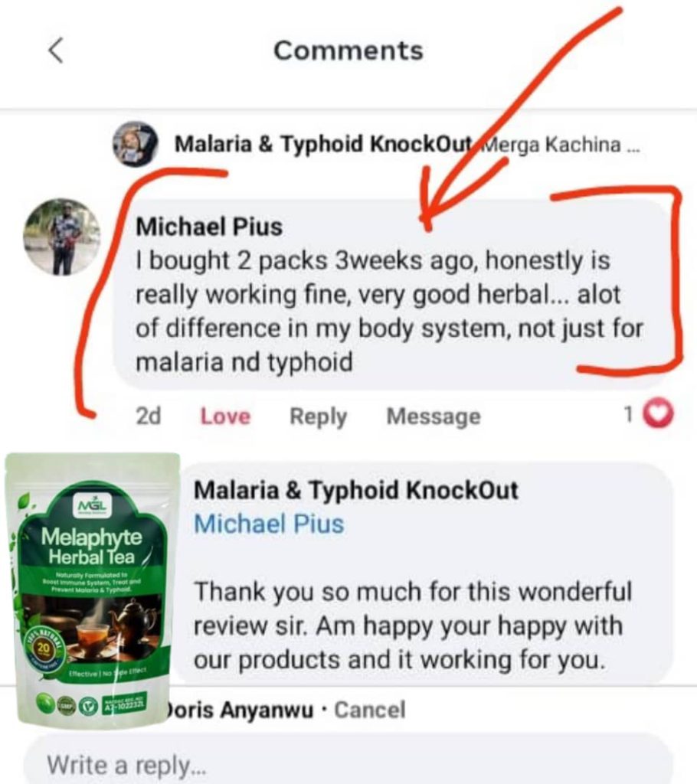Cancel replying to Doris Anyanwu

(370, 710)
